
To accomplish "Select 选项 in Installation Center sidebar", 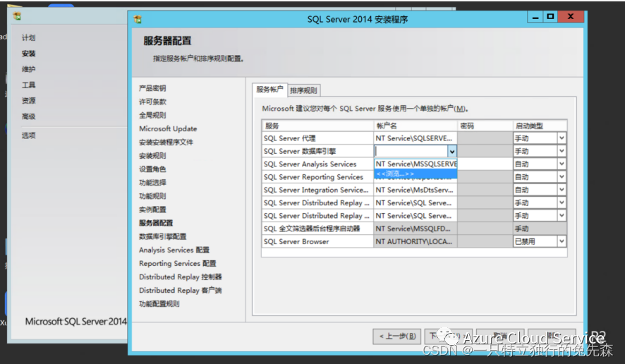I will (29, 135).
